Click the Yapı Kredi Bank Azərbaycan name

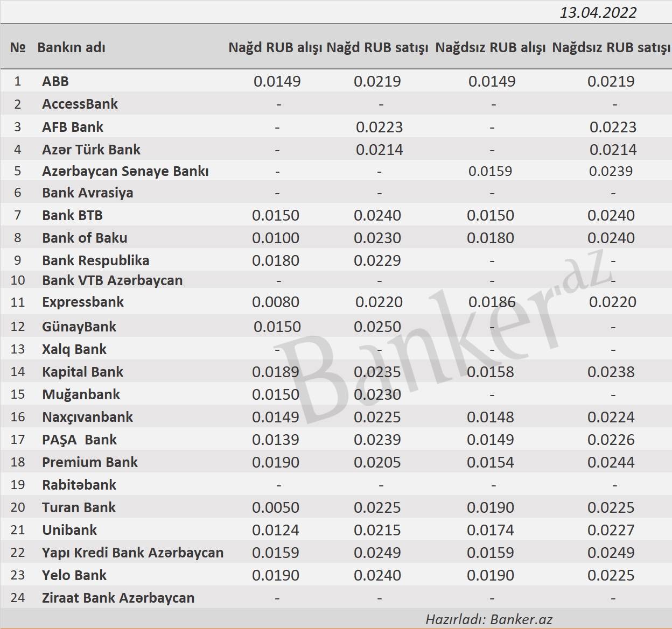(x=132, y=553)
